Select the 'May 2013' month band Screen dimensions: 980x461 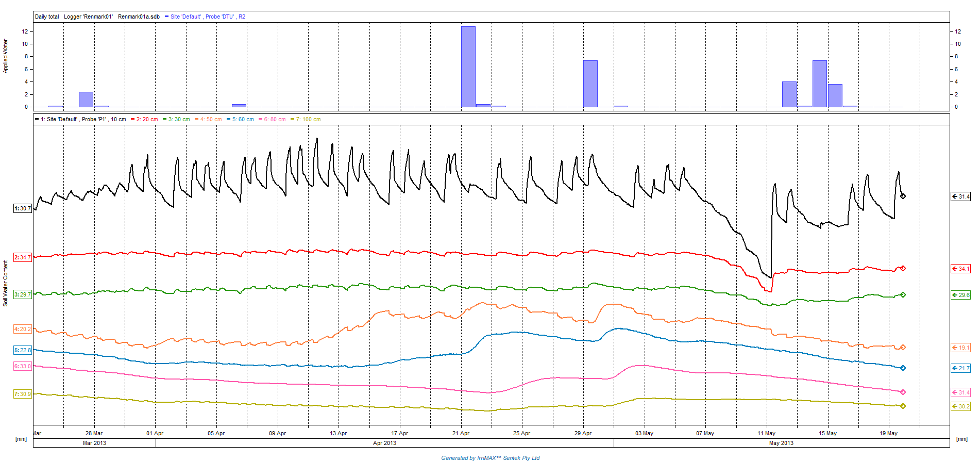pos(781,443)
